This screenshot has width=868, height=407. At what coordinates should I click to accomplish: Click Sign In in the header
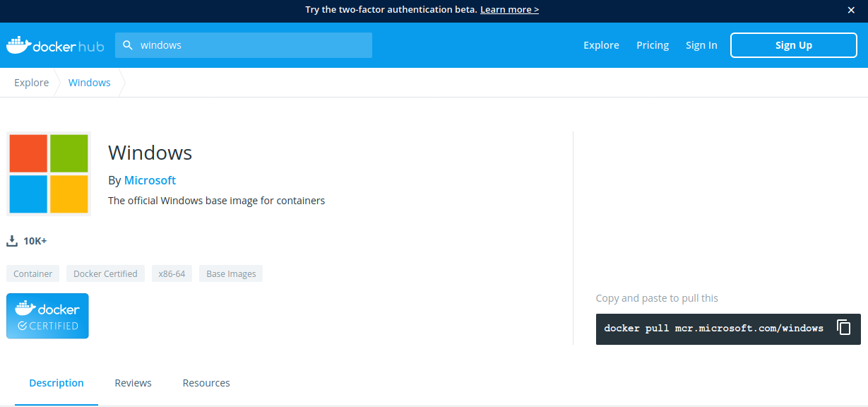click(701, 45)
